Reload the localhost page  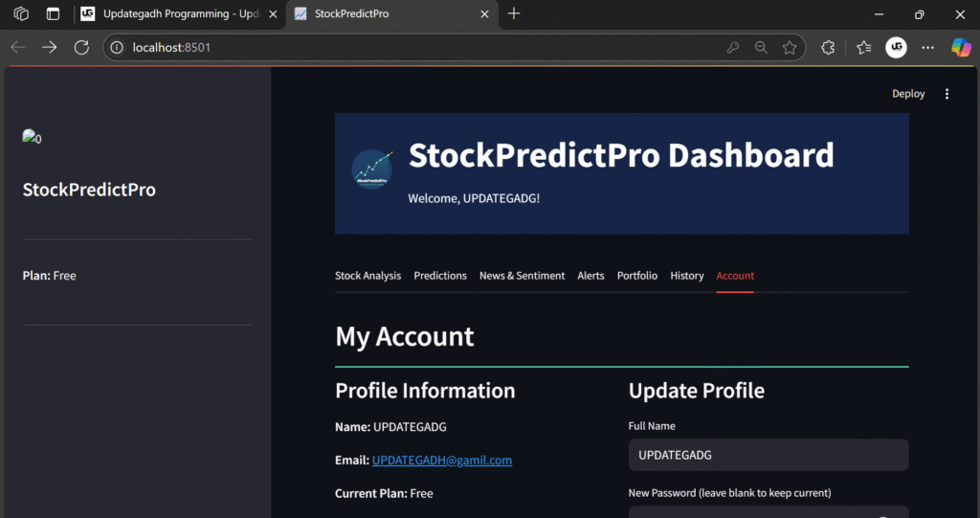pyautogui.click(x=81, y=48)
